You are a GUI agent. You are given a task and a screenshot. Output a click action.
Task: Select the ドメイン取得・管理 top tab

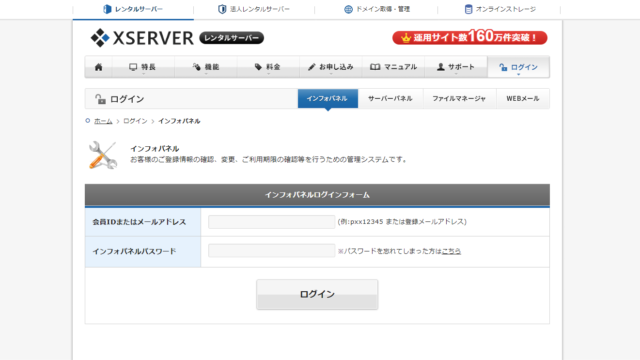click(x=376, y=9)
